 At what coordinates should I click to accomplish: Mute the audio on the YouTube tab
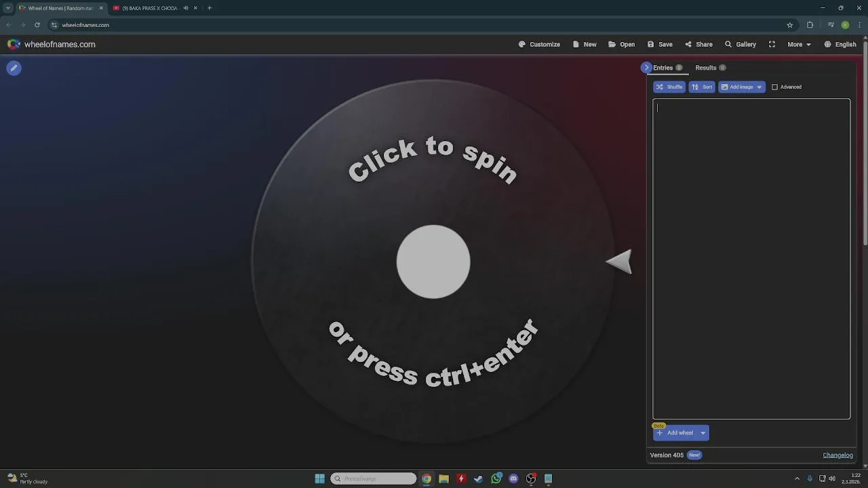(186, 8)
